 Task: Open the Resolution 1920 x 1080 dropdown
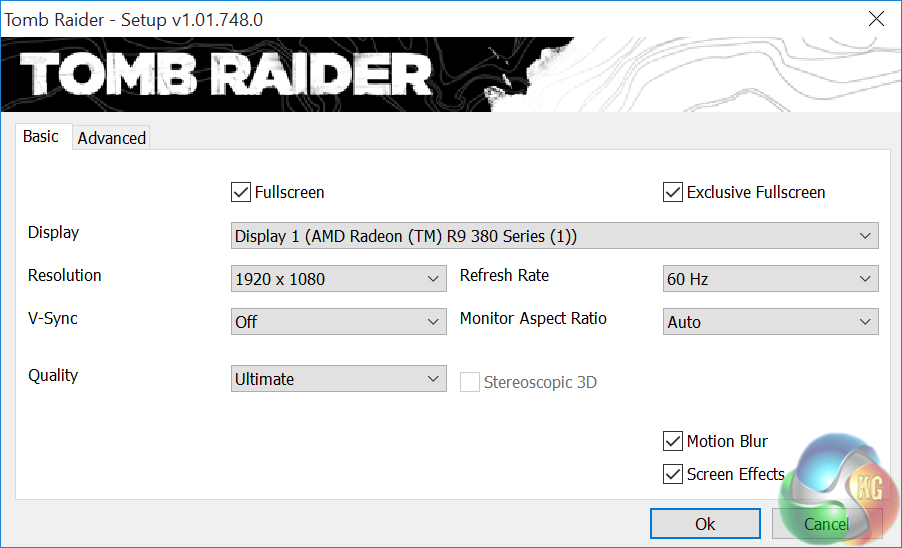click(339, 278)
